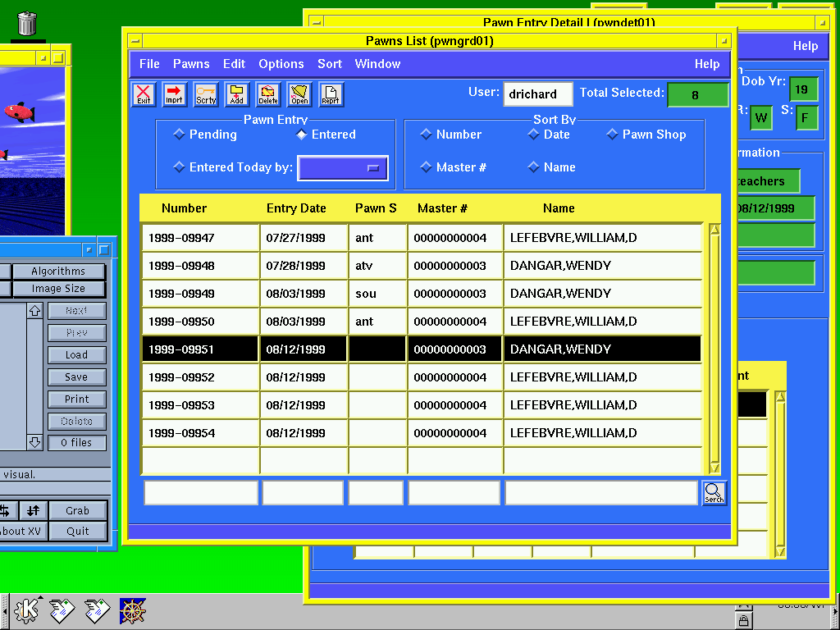Click the Import arrow icon

[174, 95]
